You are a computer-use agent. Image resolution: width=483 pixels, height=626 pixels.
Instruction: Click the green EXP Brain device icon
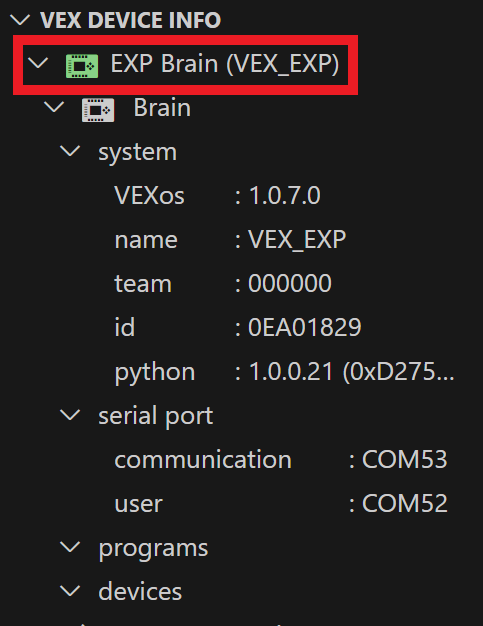click(x=82, y=66)
